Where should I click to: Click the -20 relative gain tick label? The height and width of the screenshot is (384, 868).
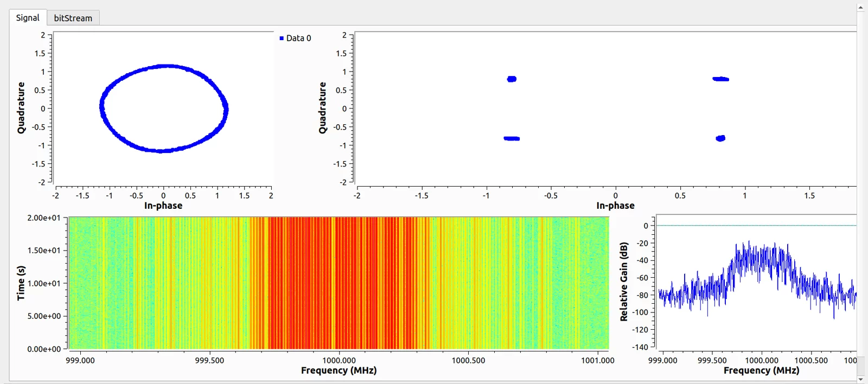click(642, 243)
